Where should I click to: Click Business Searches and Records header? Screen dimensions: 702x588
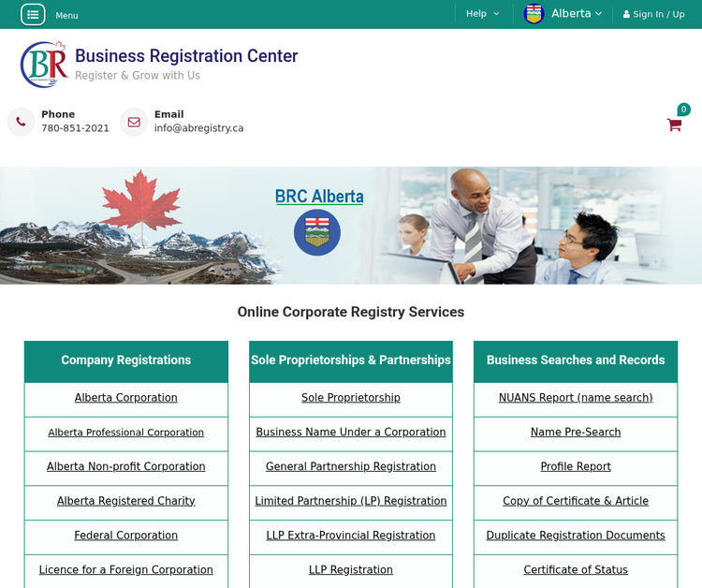click(576, 360)
